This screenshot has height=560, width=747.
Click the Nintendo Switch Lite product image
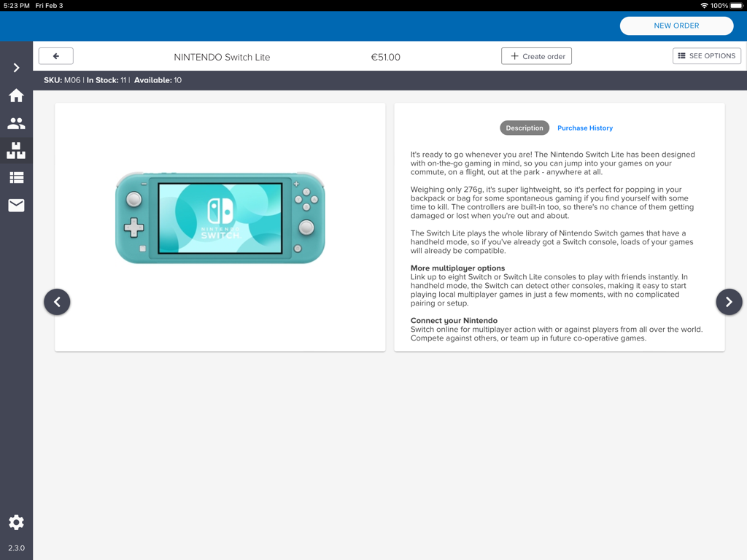(x=220, y=218)
